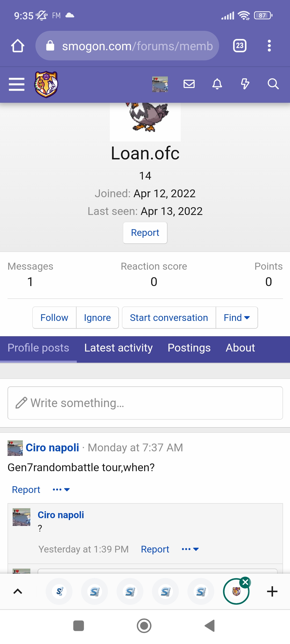Expand the Find dropdown
290x644 pixels.
pyautogui.click(x=237, y=318)
